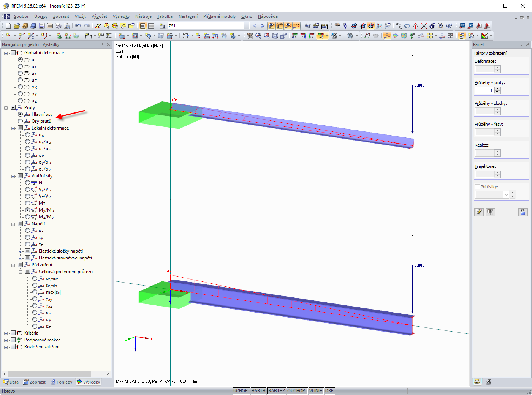
Task: Open the Navigator toggle icon in the toolbar
Action: (143, 26)
